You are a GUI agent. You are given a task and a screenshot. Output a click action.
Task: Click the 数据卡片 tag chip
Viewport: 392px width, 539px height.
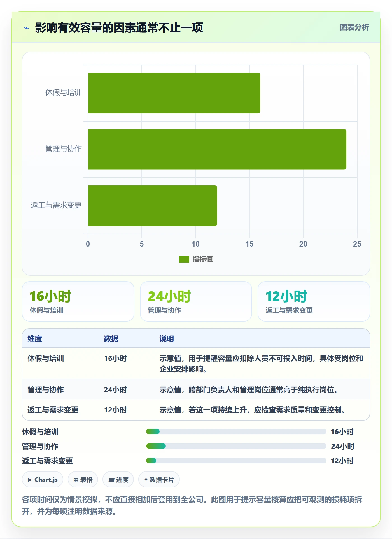[159, 480]
